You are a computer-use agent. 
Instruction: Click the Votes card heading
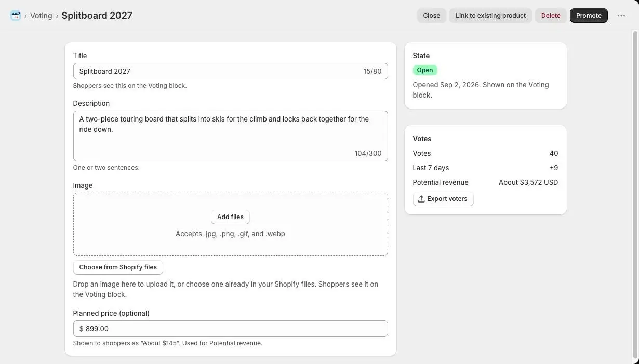click(x=422, y=139)
